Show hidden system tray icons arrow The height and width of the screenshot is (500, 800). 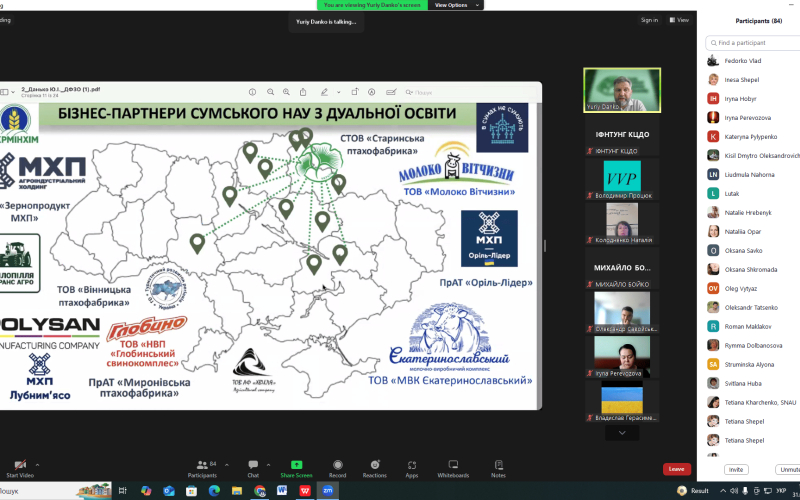pos(723,491)
